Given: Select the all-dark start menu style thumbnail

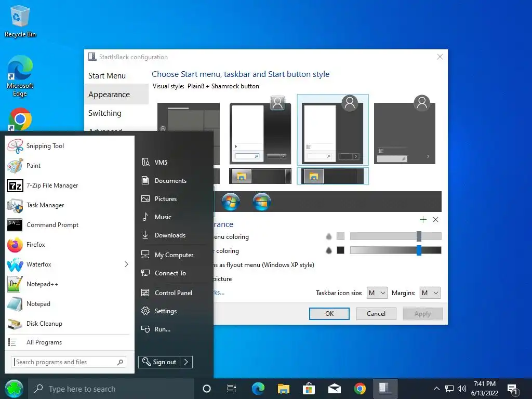Looking at the screenshot, I should (x=405, y=130).
